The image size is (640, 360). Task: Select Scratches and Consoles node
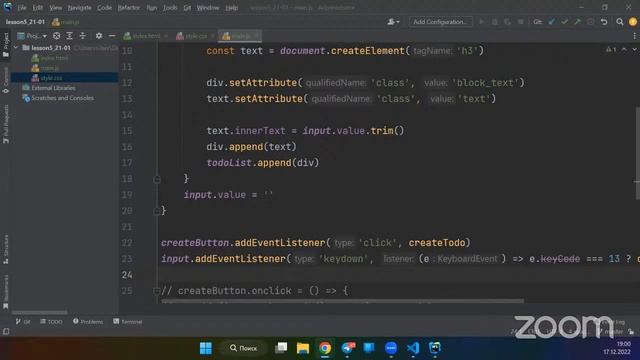pos(62,98)
